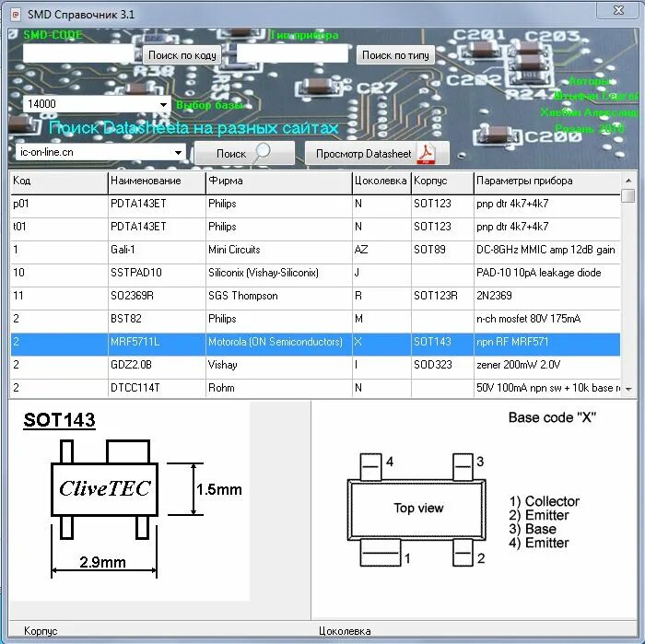Image resolution: width=645 pixels, height=644 pixels.
Task: Click the 'Фирма' column header
Action: click(279, 183)
